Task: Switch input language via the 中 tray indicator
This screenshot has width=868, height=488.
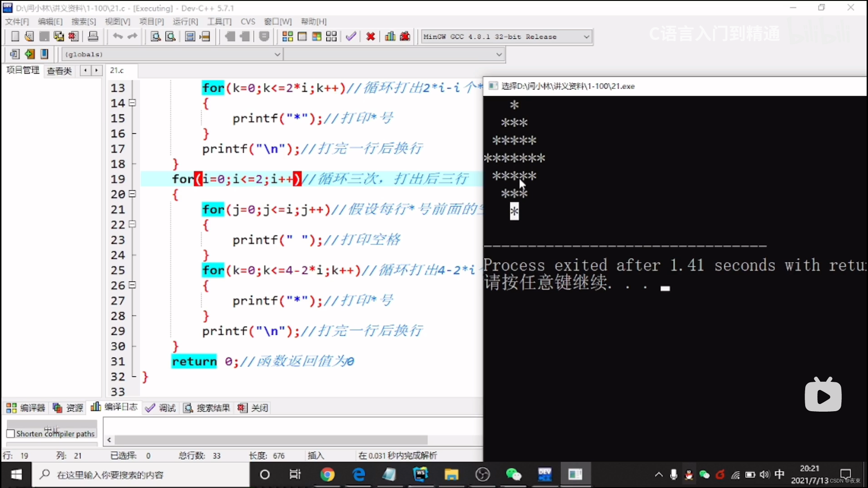Action: [780, 474]
